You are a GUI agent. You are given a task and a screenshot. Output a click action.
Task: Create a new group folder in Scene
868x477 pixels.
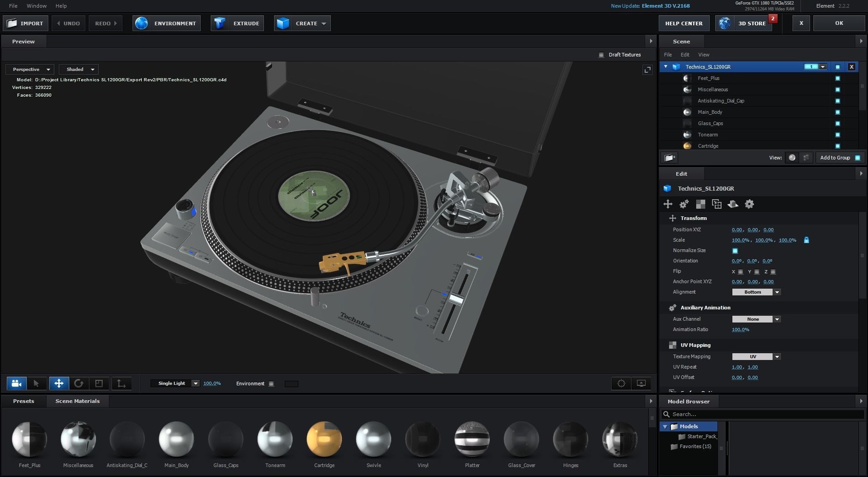[670, 158]
